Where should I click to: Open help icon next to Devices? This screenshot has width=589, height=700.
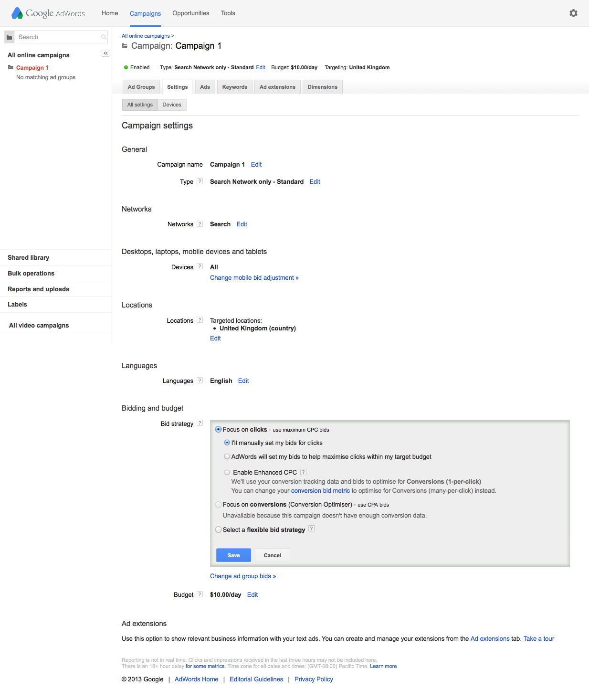(x=200, y=267)
